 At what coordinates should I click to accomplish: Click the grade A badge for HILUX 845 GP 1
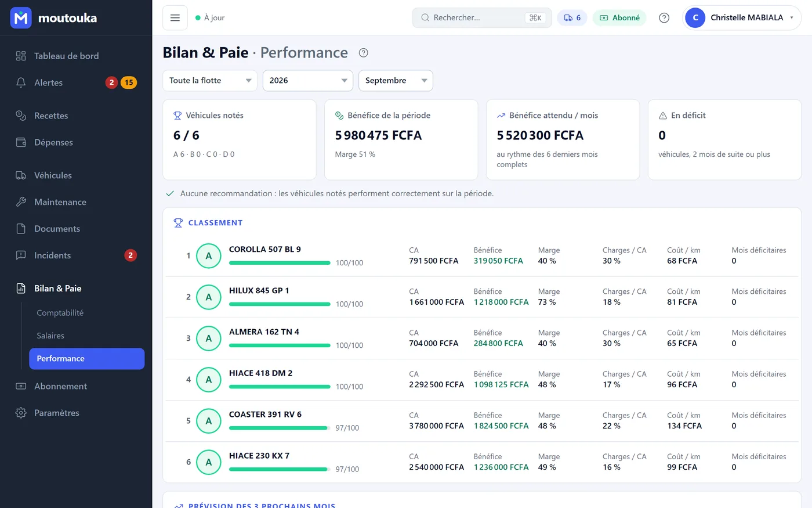coord(209,297)
